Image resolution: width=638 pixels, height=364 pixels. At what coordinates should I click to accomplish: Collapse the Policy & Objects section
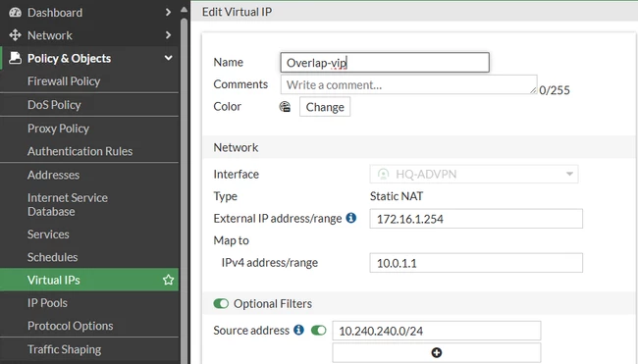[x=168, y=58]
